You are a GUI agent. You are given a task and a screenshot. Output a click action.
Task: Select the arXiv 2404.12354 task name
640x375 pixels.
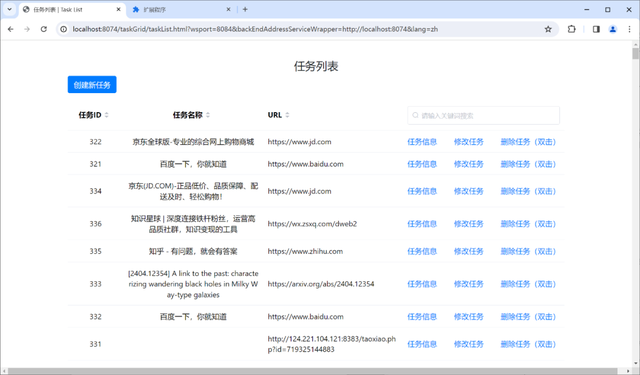(x=193, y=284)
